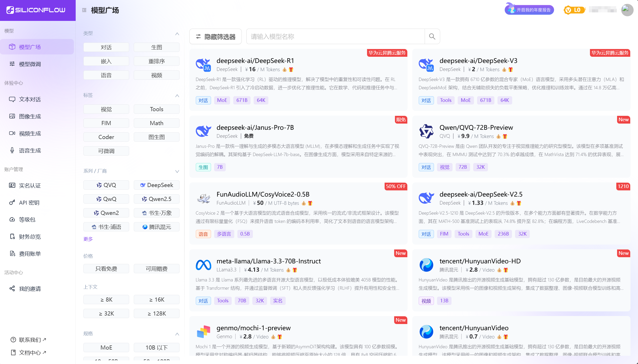Click the L0 level badge
Image resolution: width=638 pixels, height=364 pixels.
click(x=574, y=10)
